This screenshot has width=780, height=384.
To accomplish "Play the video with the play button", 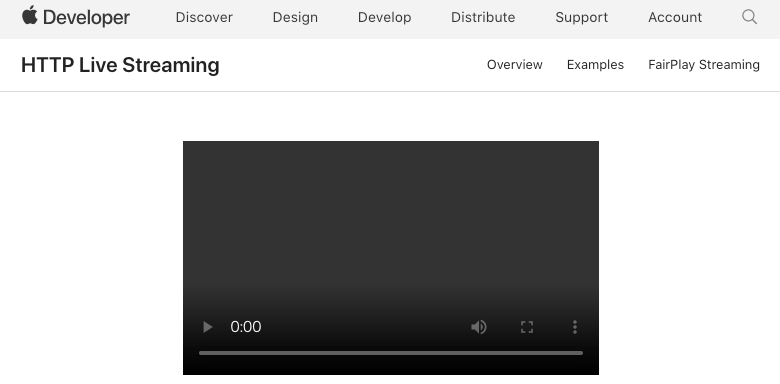I will (x=208, y=327).
